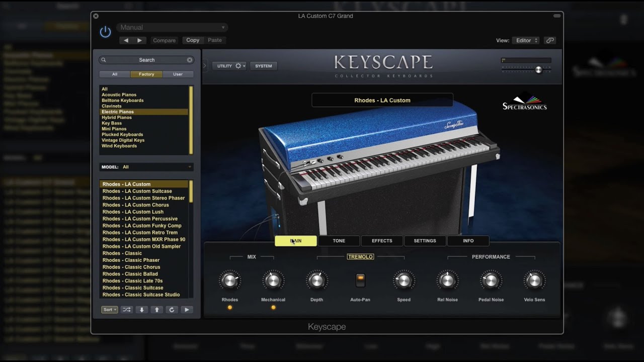Go to previous preset arrow
This screenshot has height=362, width=644.
point(126,40)
